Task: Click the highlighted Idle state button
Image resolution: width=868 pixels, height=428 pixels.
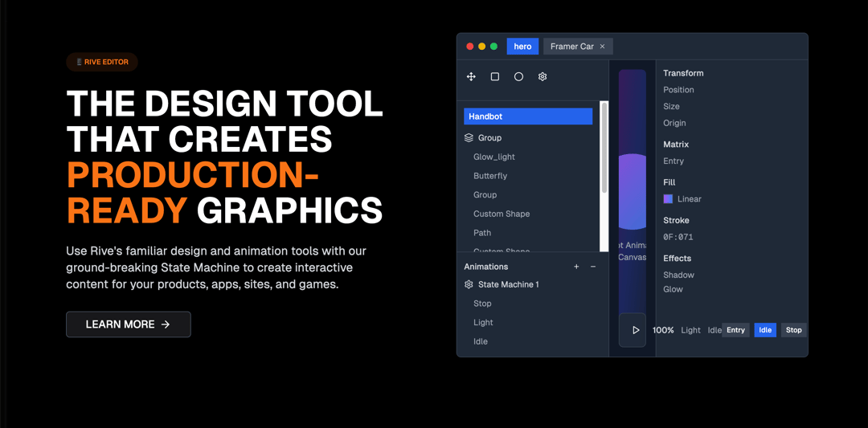Action: [x=765, y=330]
